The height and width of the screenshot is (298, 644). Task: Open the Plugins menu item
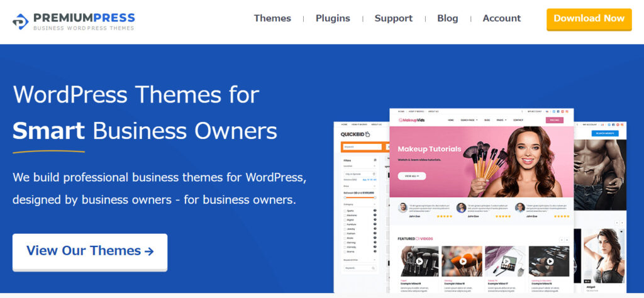point(333,18)
